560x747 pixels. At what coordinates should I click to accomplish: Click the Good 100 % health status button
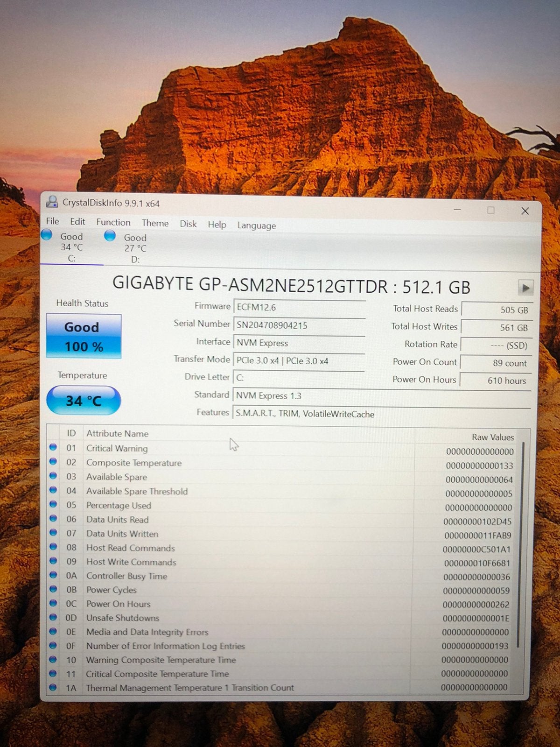click(x=84, y=336)
